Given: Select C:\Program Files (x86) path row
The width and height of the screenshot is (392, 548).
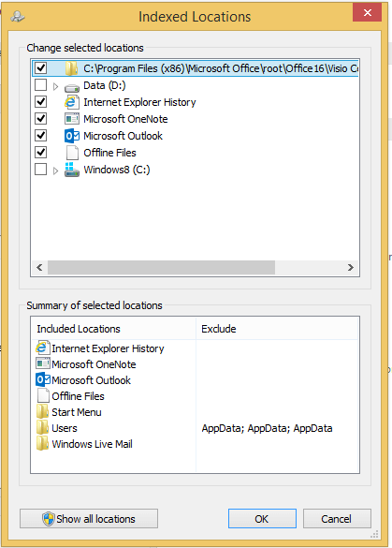Looking at the screenshot, I should point(196,68).
